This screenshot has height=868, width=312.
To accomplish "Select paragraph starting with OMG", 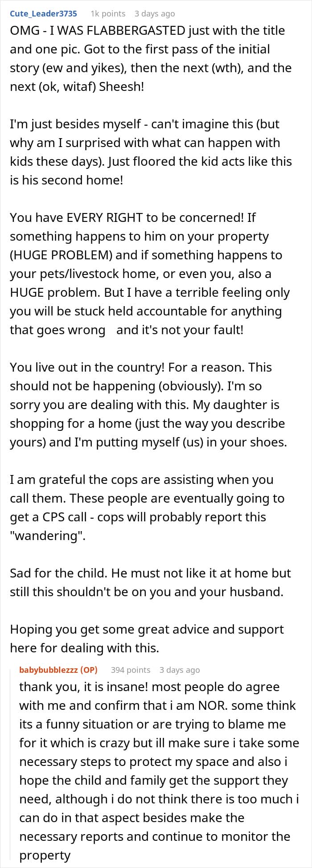I will coord(151,58).
